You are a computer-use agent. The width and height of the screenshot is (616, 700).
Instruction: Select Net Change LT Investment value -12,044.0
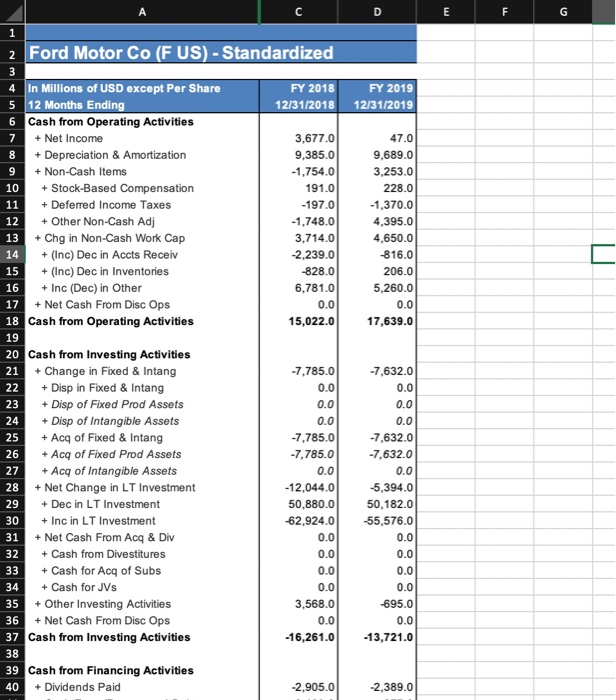[x=299, y=488]
